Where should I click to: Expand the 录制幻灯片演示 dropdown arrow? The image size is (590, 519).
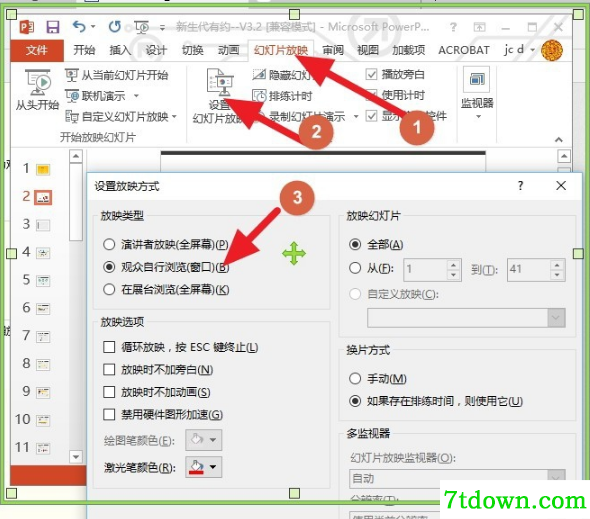point(356,117)
